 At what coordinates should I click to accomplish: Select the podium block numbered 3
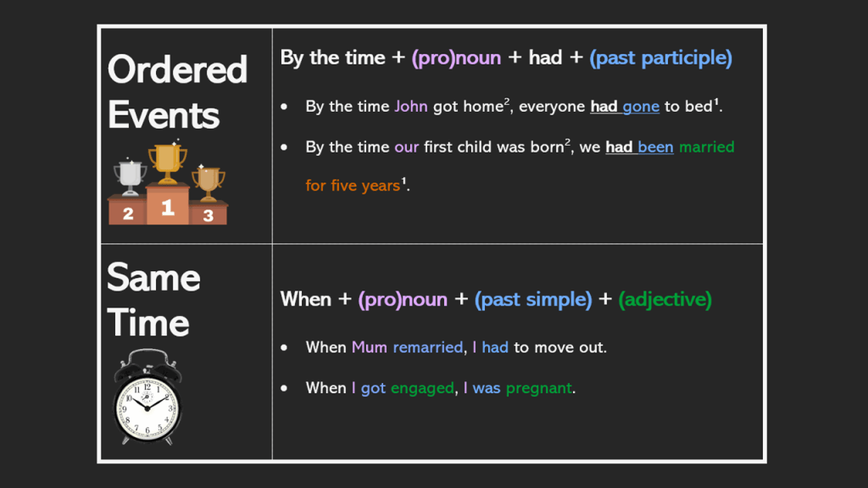[x=209, y=214]
